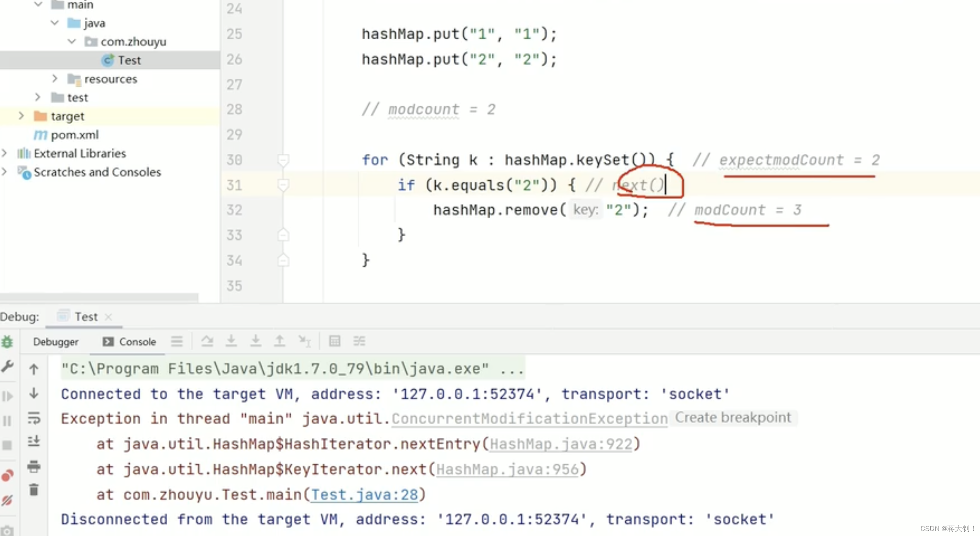Select the Debugger tab
The height and width of the screenshot is (536, 980).
pos(55,341)
